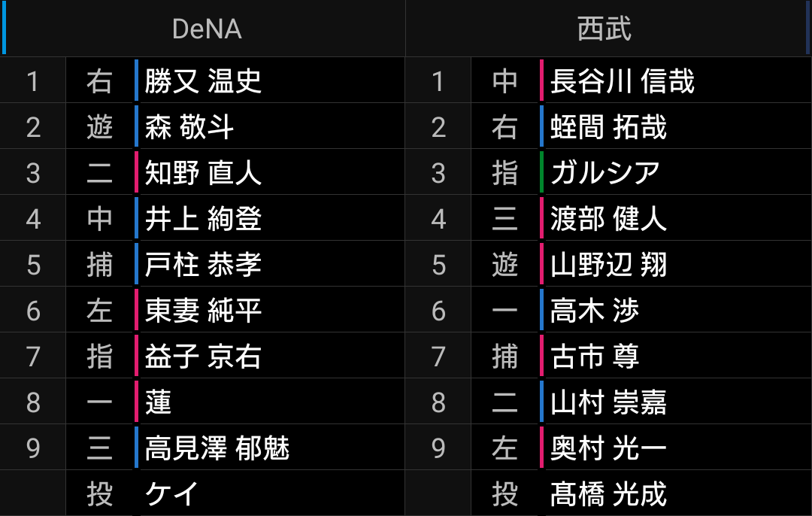Open catcher 戸柱 恭孝 entry
812x516 pixels.
tap(203, 264)
